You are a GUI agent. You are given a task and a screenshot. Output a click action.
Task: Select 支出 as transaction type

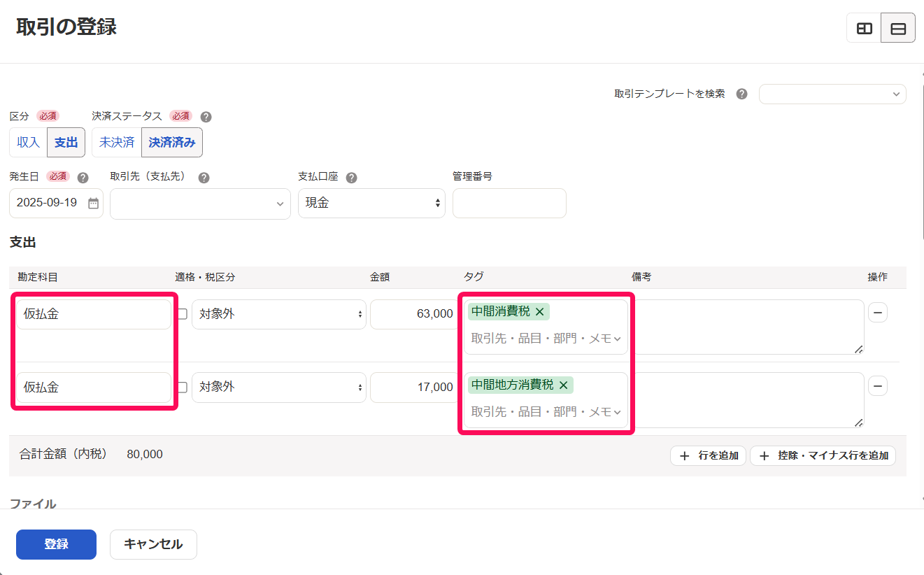pos(66,142)
